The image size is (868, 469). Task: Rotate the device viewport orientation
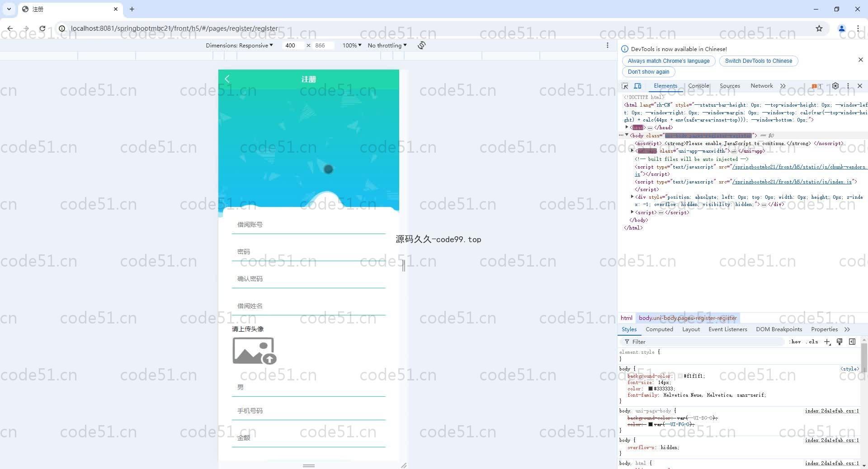[x=421, y=45]
